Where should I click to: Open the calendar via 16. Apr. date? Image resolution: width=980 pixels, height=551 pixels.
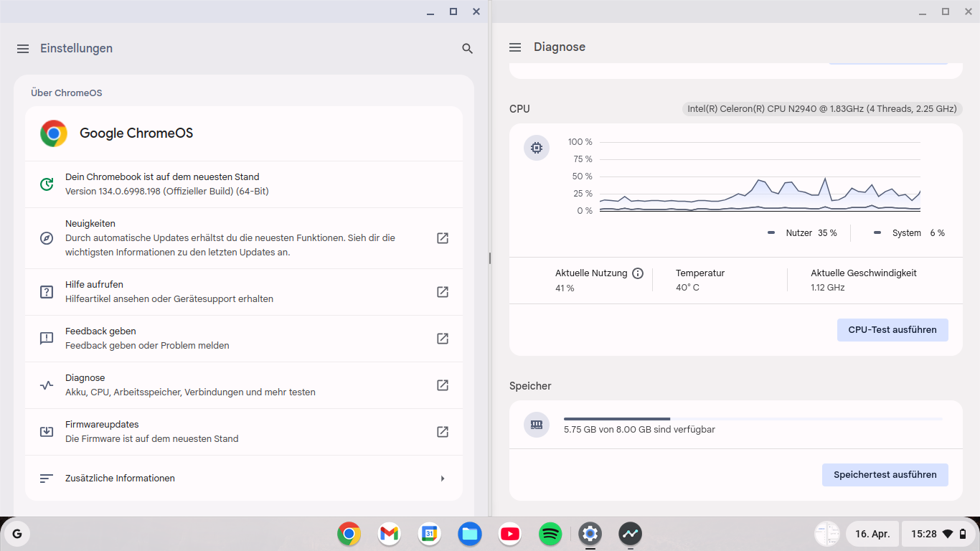pyautogui.click(x=872, y=534)
